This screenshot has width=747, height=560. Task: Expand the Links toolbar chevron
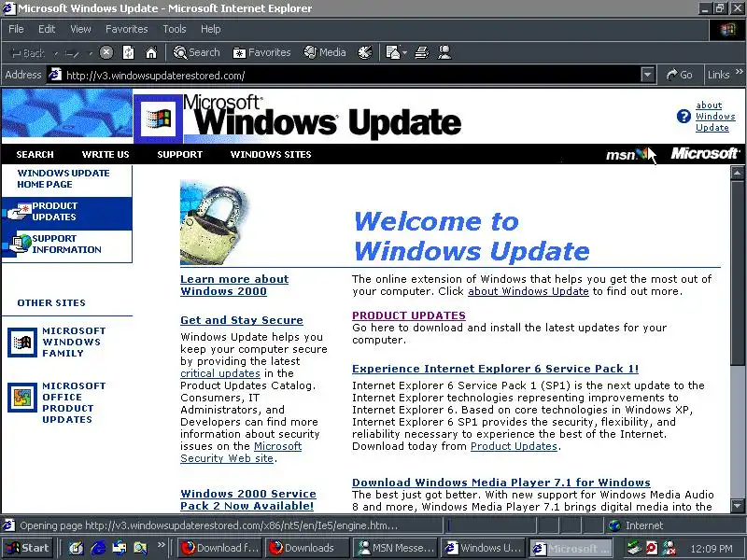[739, 72]
